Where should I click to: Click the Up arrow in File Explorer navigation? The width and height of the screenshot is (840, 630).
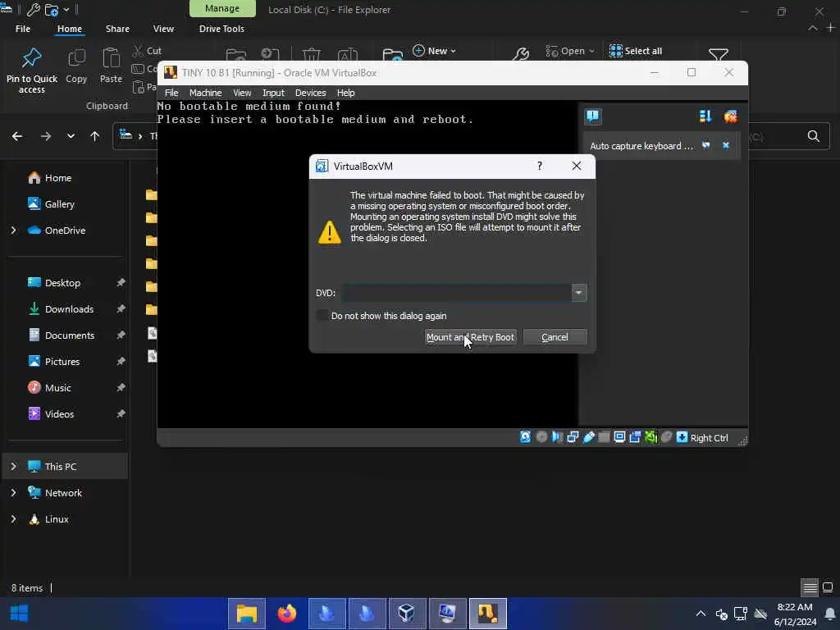coord(95,136)
